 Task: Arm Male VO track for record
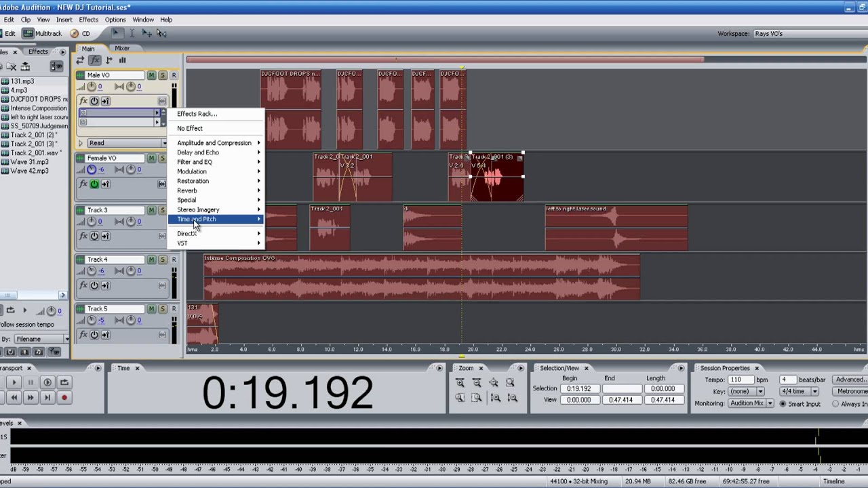pos(174,75)
